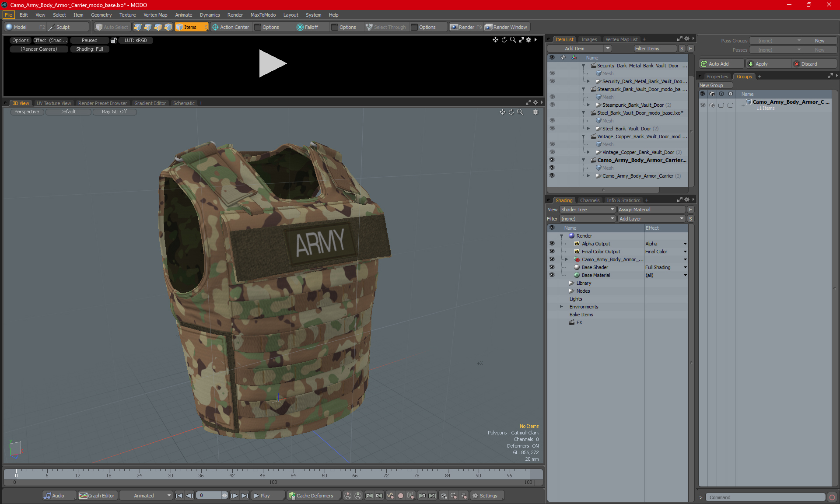Toggle visibility of Camo_Army_Body_Armor_Carrier (2) group
The image size is (840, 504).
click(x=552, y=176)
